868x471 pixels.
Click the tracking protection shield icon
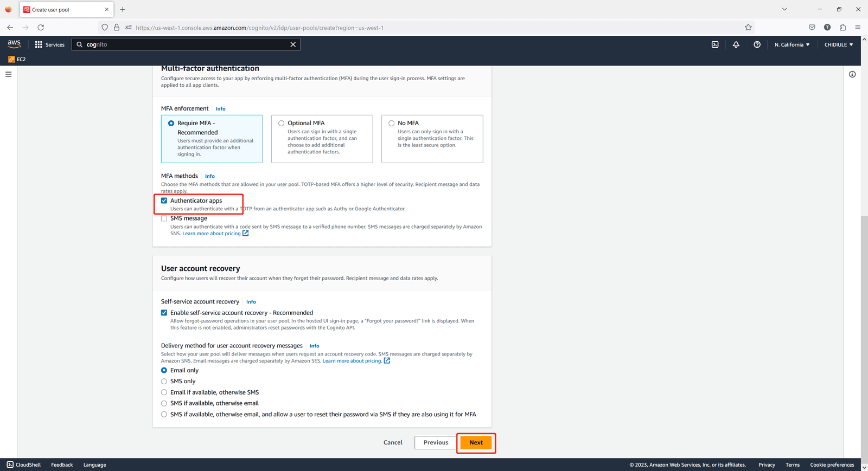(x=105, y=27)
